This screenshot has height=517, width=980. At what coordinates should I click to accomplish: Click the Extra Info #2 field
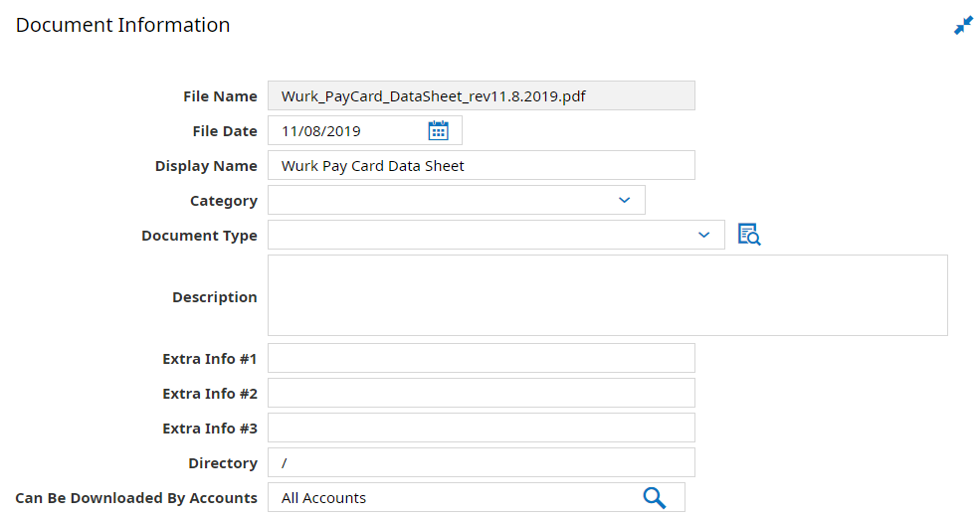pos(482,394)
